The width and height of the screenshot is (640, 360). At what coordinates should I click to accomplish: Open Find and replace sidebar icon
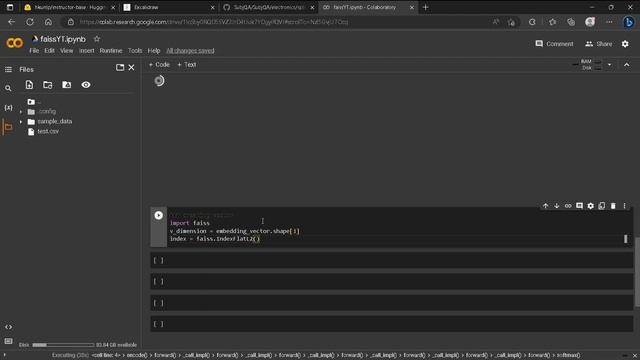coord(8,88)
